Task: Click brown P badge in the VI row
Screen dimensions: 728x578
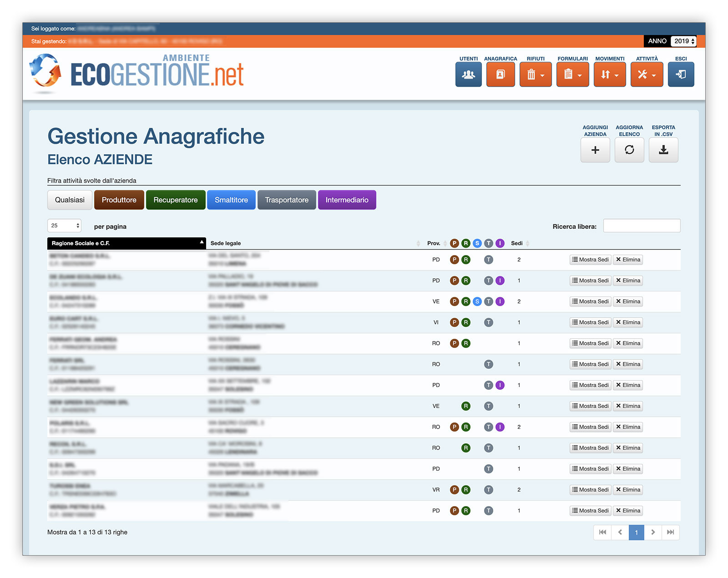Action: [454, 322]
